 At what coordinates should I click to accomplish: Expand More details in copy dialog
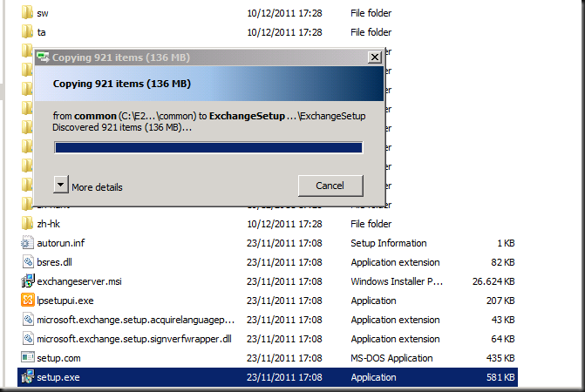(60, 185)
